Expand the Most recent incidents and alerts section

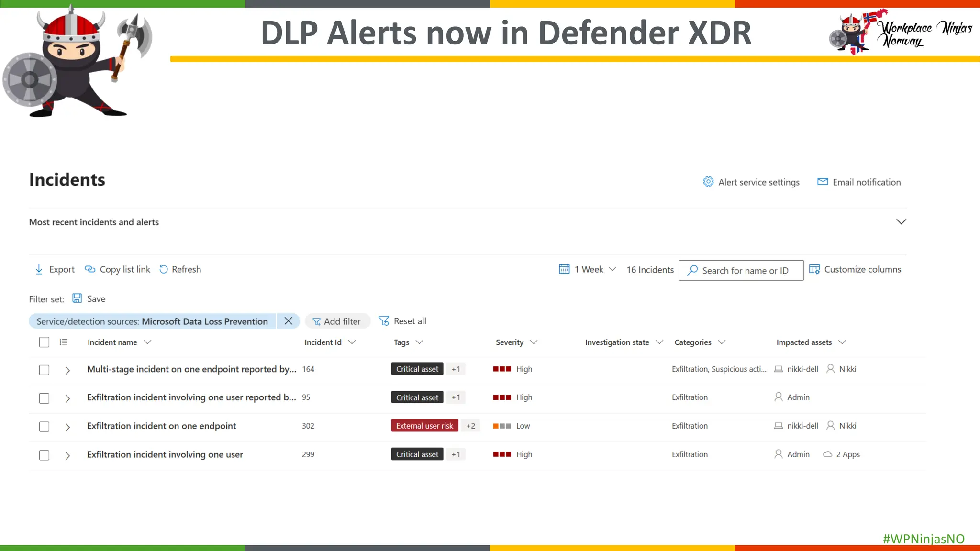tap(901, 222)
